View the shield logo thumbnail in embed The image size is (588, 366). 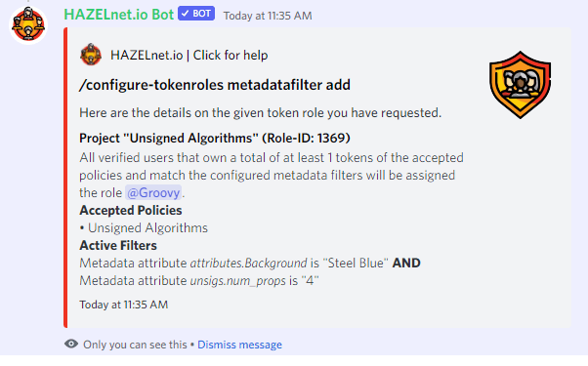click(521, 85)
